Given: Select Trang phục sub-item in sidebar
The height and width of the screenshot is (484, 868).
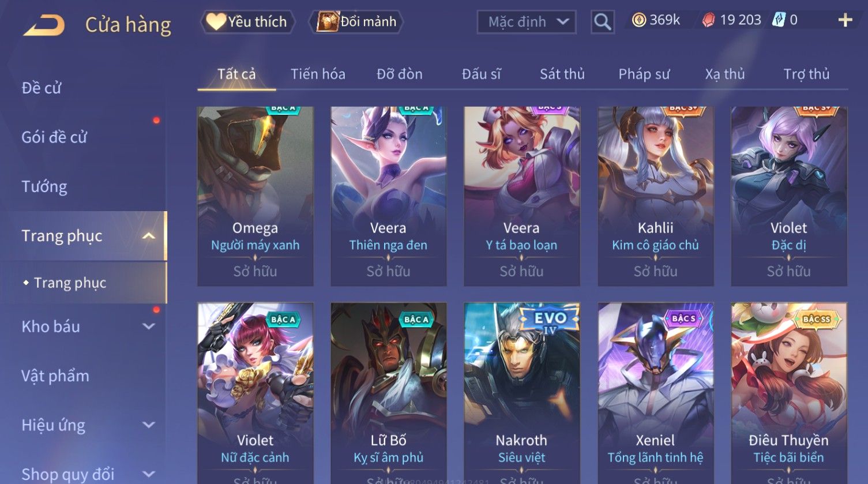Looking at the screenshot, I should pyautogui.click(x=70, y=283).
